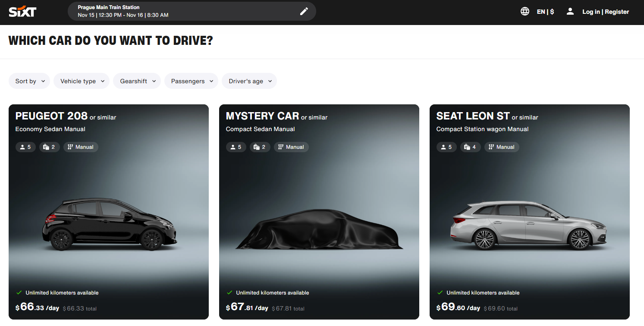
Task: Click the Log in | Register link
Action: tap(606, 12)
